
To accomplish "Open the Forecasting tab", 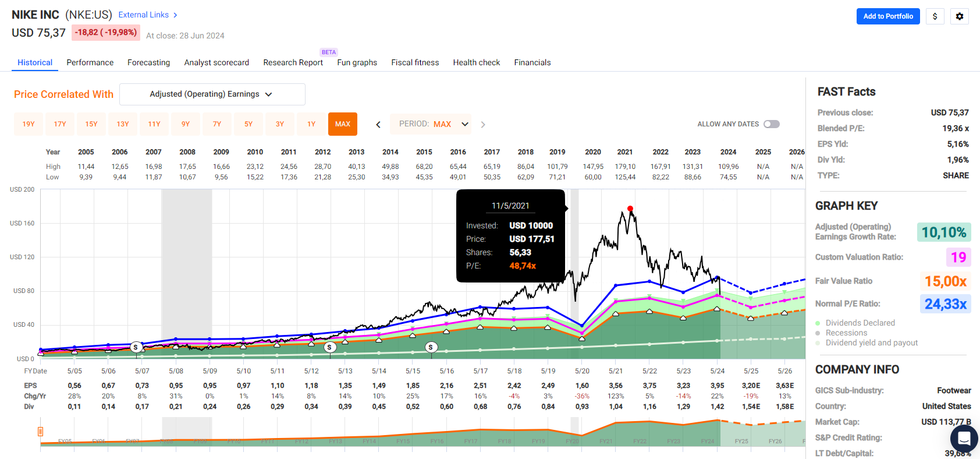I will coord(149,62).
